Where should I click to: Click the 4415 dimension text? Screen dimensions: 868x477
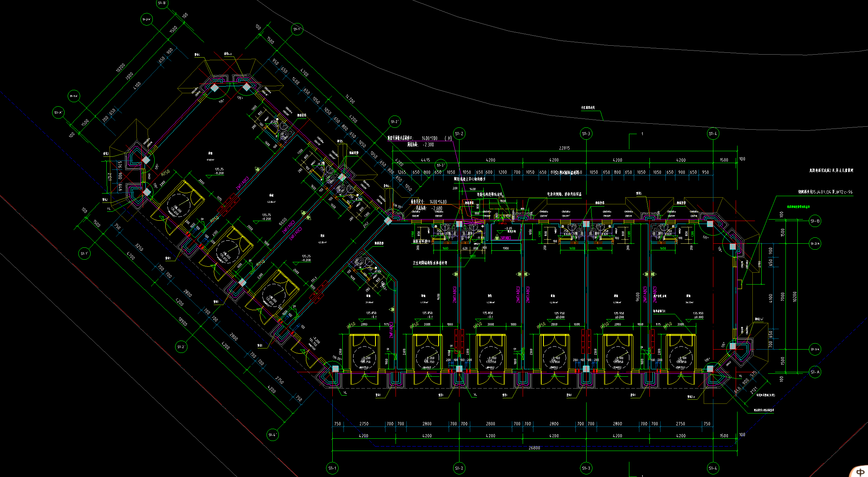[425, 160]
